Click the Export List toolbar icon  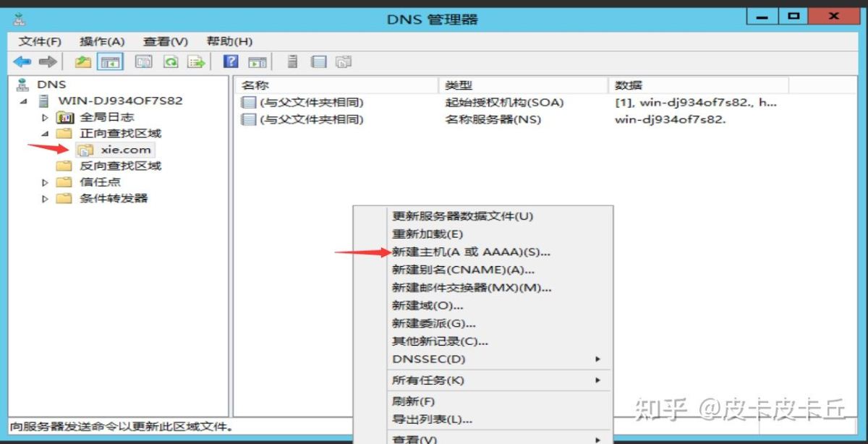196,62
